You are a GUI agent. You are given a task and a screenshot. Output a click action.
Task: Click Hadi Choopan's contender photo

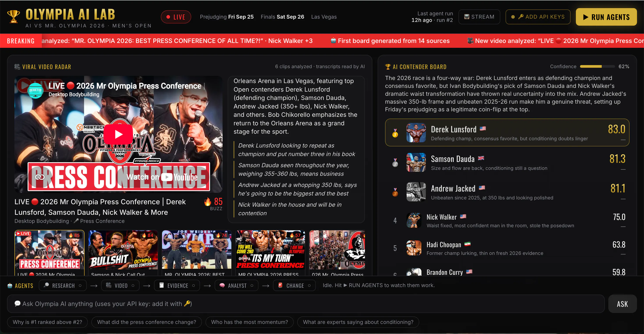pos(414,248)
